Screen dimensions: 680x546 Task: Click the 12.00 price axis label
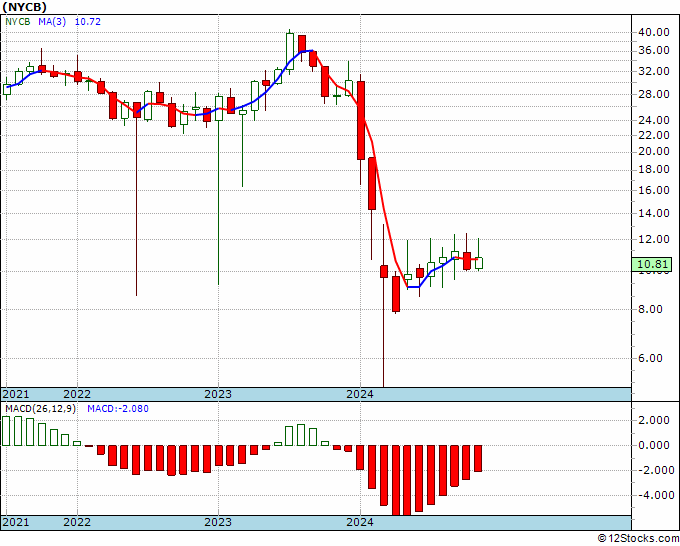point(653,239)
